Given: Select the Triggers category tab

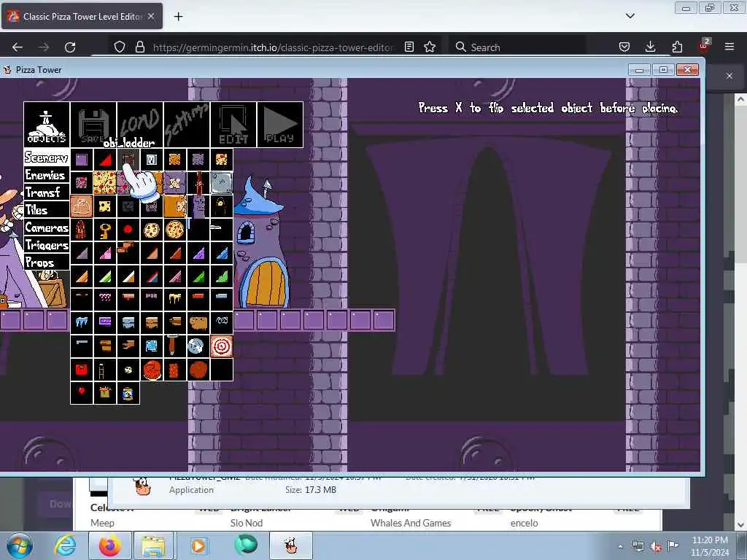Looking at the screenshot, I should point(47,245).
